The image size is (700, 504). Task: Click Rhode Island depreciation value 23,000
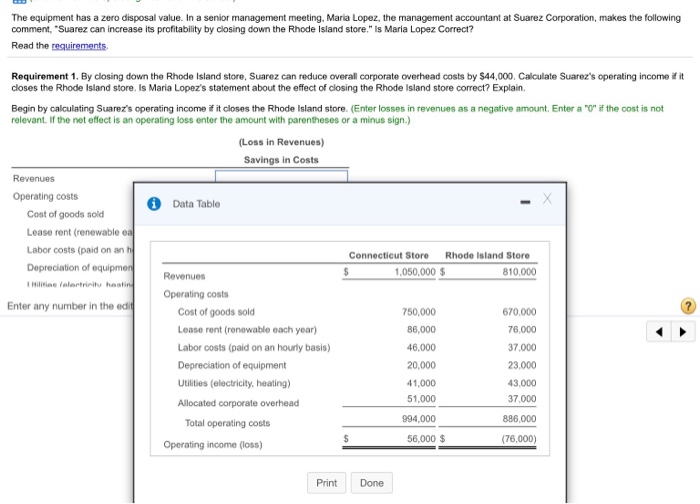click(522, 365)
